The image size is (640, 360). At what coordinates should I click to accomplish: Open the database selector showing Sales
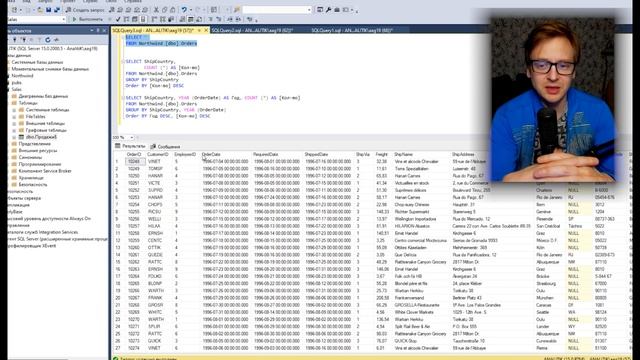coord(36,19)
